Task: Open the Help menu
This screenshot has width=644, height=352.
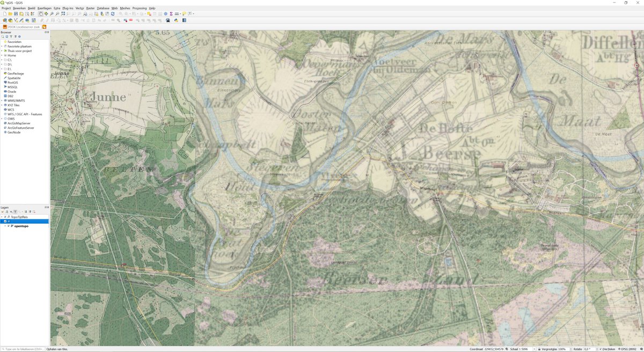Action: click(152, 9)
